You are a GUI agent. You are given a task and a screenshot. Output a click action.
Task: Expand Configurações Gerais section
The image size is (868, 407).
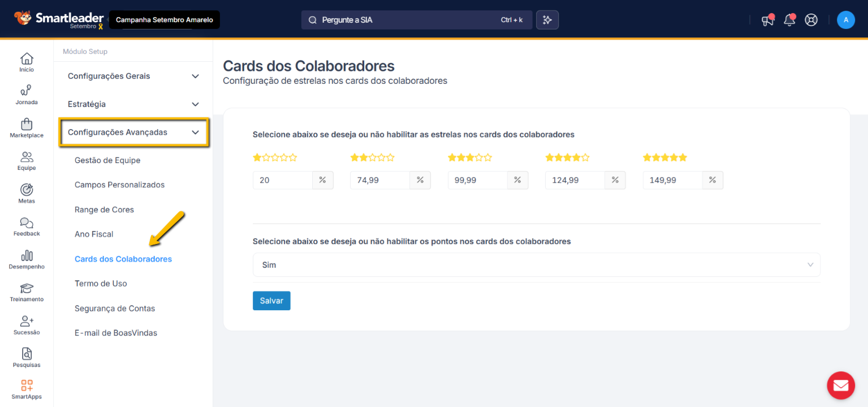133,76
